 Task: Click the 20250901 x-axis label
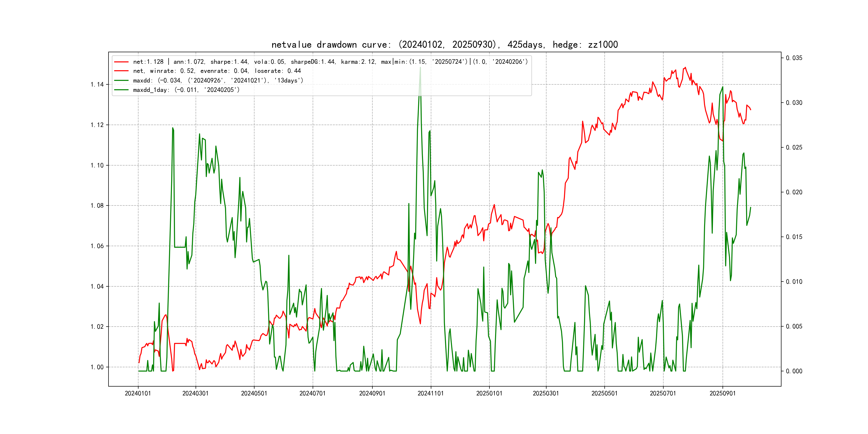click(x=723, y=393)
